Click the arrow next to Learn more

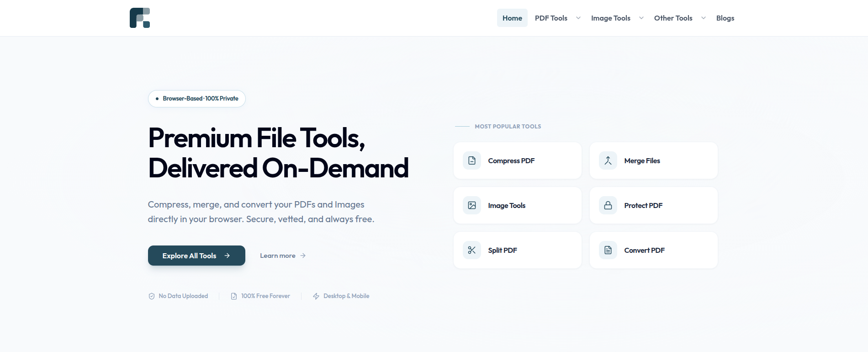[x=303, y=256]
